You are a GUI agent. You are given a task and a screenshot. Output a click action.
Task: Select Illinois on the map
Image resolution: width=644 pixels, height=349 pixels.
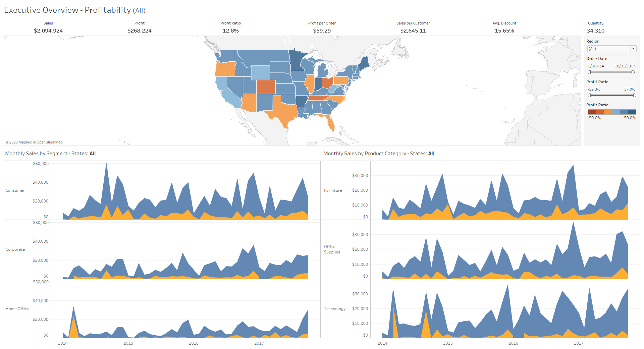(310, 84)
